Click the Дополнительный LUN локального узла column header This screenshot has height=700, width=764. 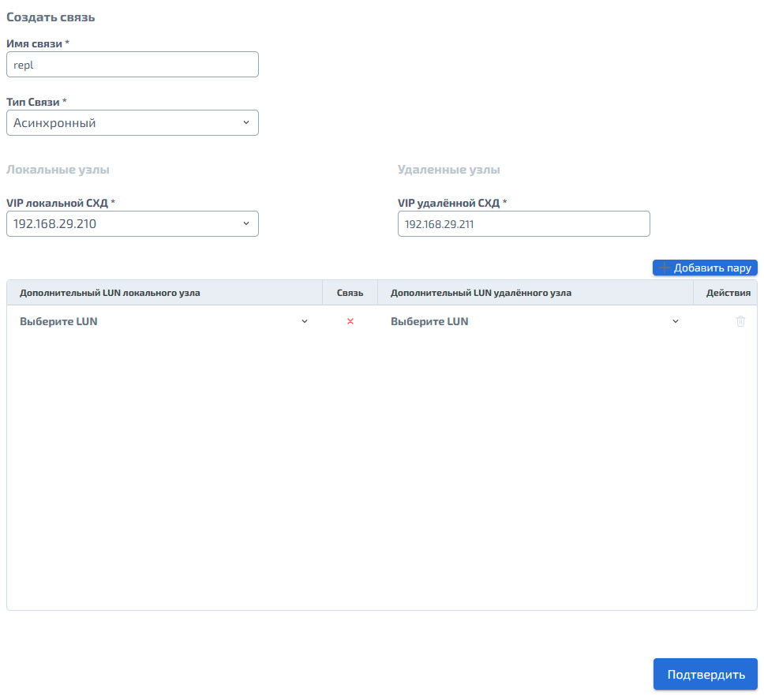click(110, 293)
